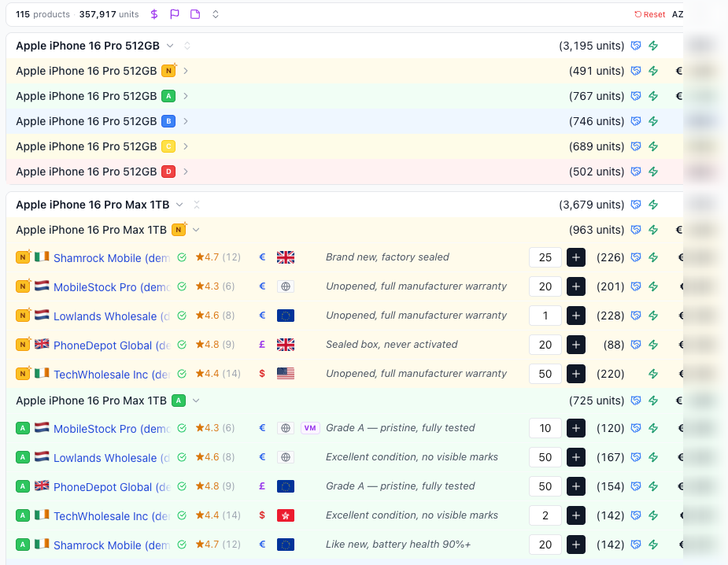The height and width of the screenshot is (565, 728).
Task: Click the pound currency icon on PhoneDepot grade N
Action: (x=262, y=345)
